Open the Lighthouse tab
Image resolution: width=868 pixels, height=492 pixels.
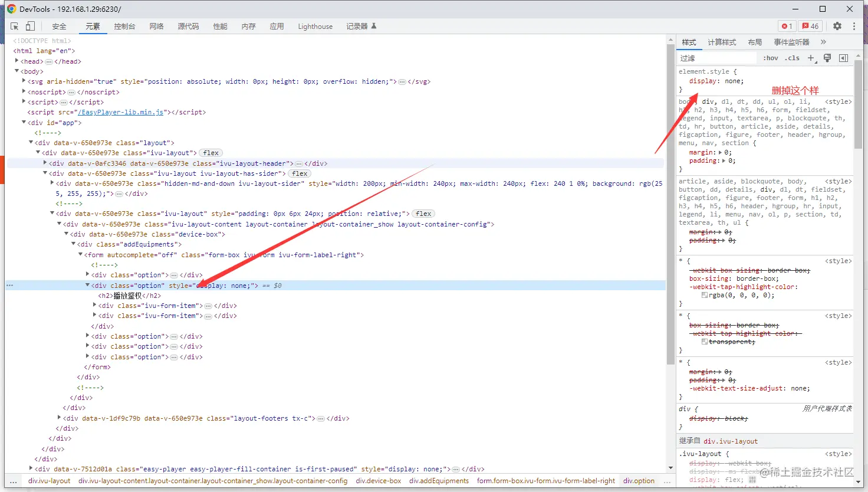point(315,26)
